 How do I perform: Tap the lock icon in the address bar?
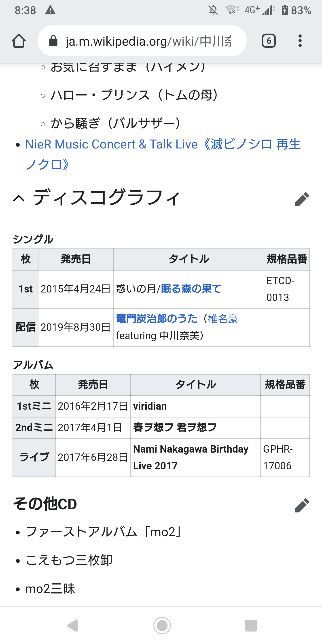53,41
